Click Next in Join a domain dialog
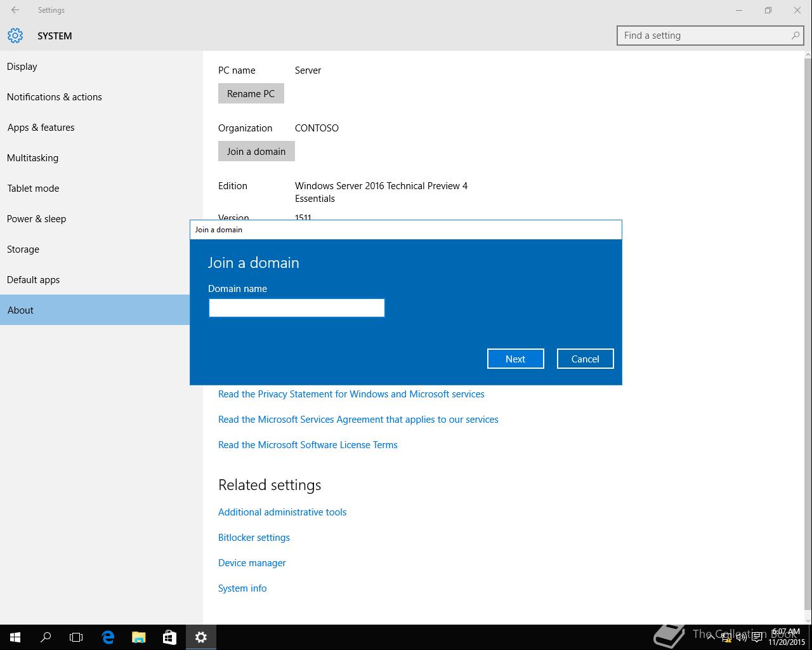812x650 pixels. coord(516,359)
